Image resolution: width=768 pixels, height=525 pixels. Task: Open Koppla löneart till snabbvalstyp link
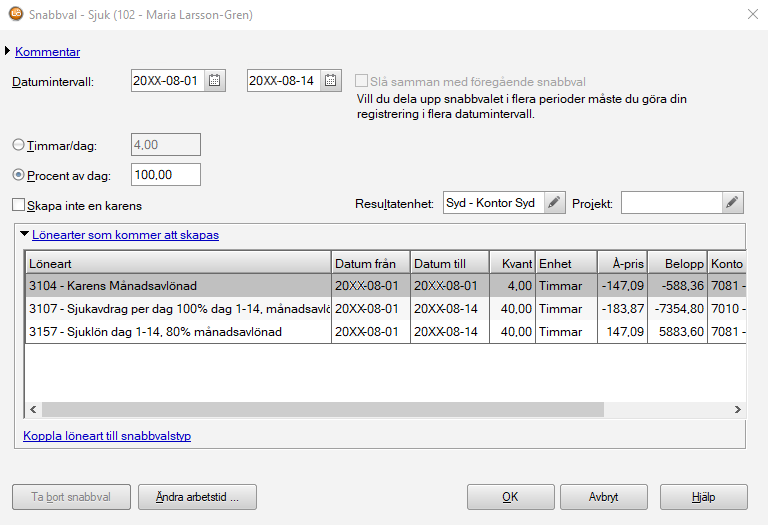click(x=107, y=436)
